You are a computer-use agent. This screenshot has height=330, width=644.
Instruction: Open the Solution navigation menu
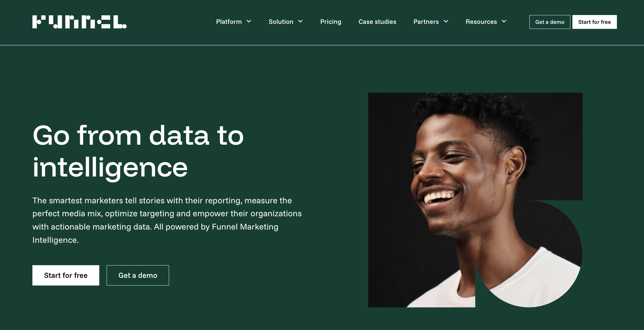pos(281,22)
